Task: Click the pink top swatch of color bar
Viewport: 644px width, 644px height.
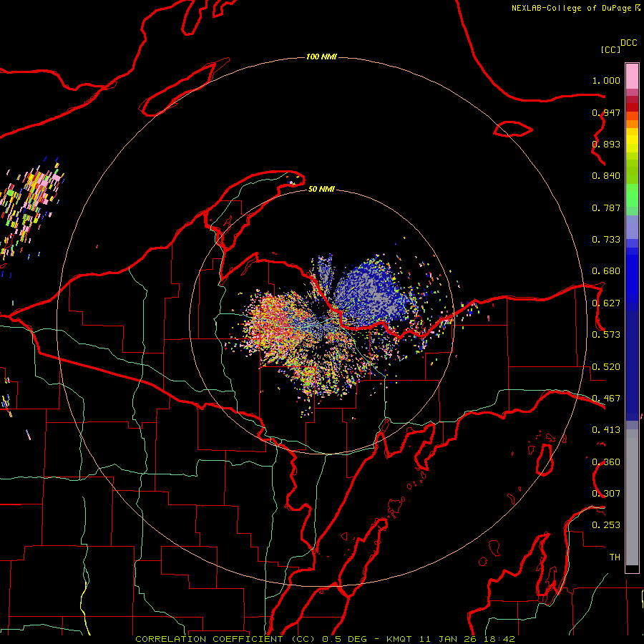Action: pos(632,77)
